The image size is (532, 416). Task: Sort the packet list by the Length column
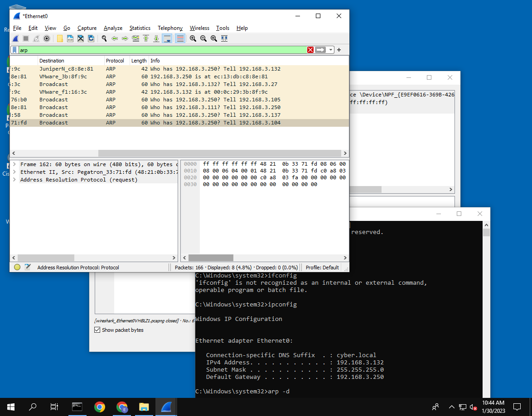point(139,61)
